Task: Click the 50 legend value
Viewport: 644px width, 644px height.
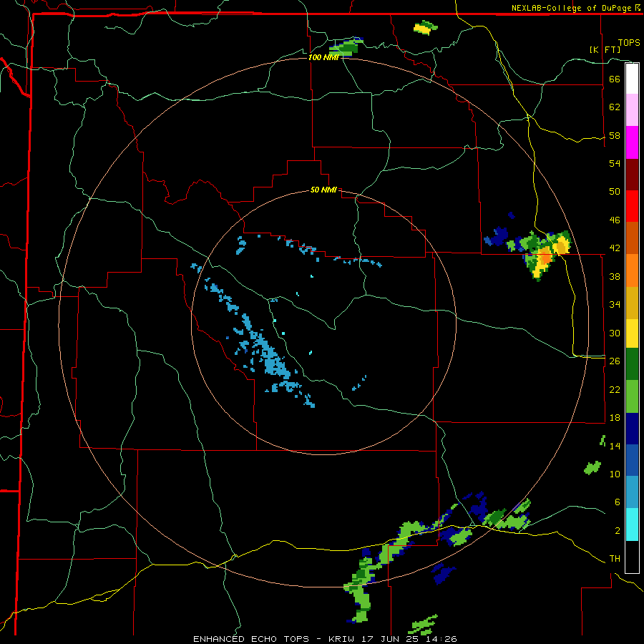Action: pyautogui.click(x=615, y=192)
